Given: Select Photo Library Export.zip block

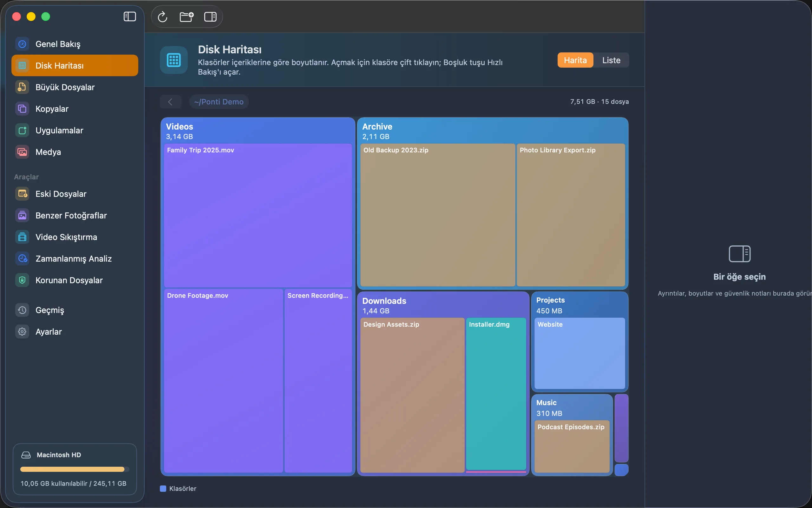Looking at the screenshot, I should (x=571, y=215).
